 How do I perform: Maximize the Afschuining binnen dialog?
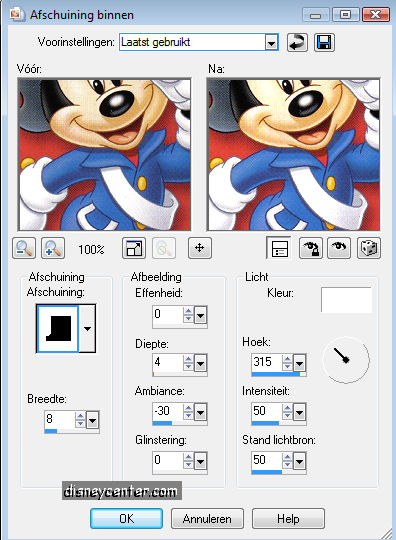(x=346, y=15)
